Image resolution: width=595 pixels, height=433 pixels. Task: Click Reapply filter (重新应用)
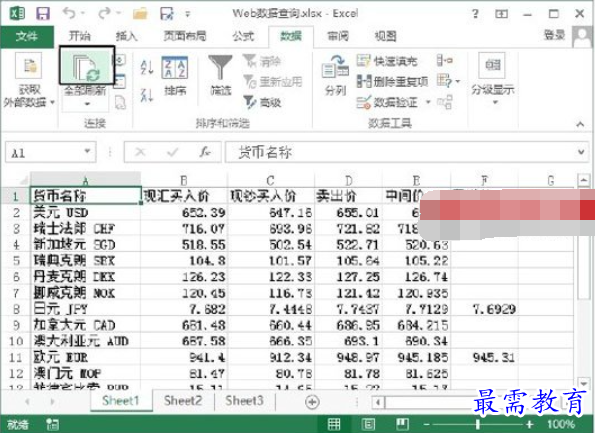pos(272,81)
